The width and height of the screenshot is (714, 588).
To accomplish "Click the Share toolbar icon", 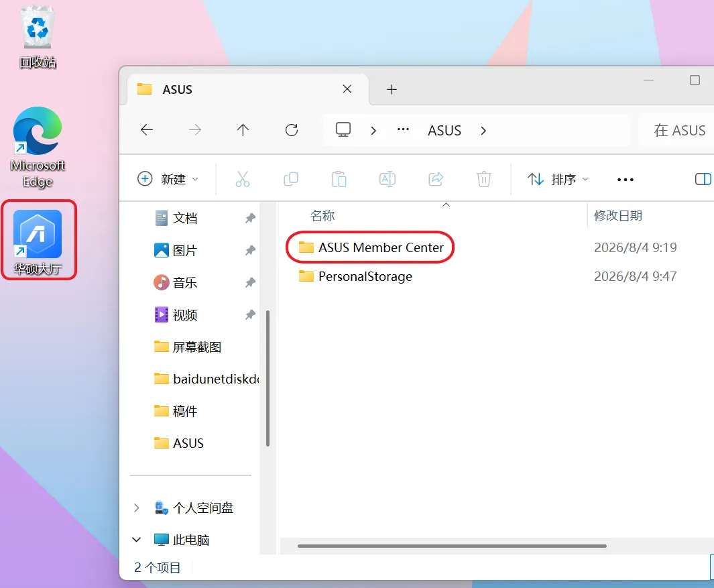I will click(436, 179).
